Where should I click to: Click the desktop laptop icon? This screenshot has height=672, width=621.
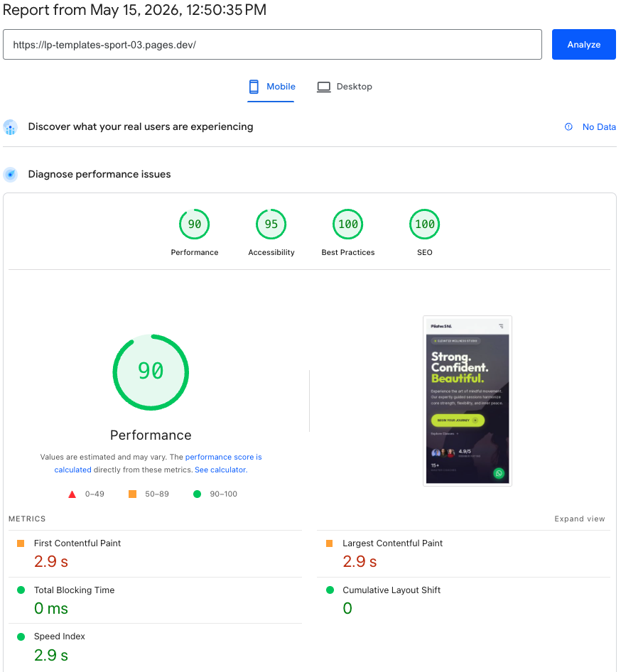click(x=323, y=87)
